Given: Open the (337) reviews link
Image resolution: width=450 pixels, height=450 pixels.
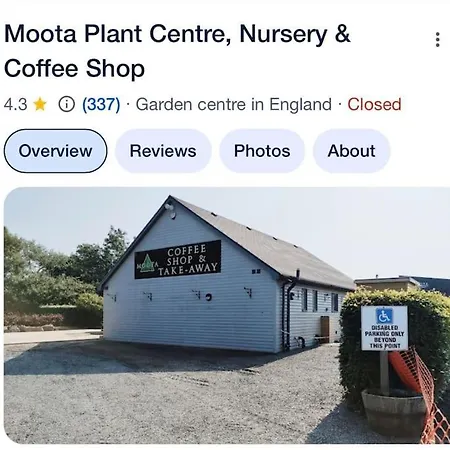Looking at the screenshot, I should (101, 104).
